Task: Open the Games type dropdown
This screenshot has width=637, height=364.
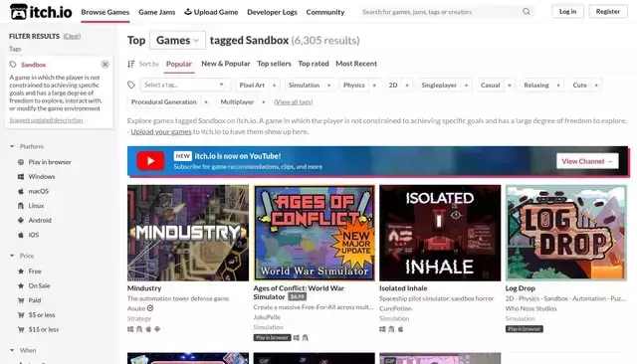Action: (x=177, y=40)
